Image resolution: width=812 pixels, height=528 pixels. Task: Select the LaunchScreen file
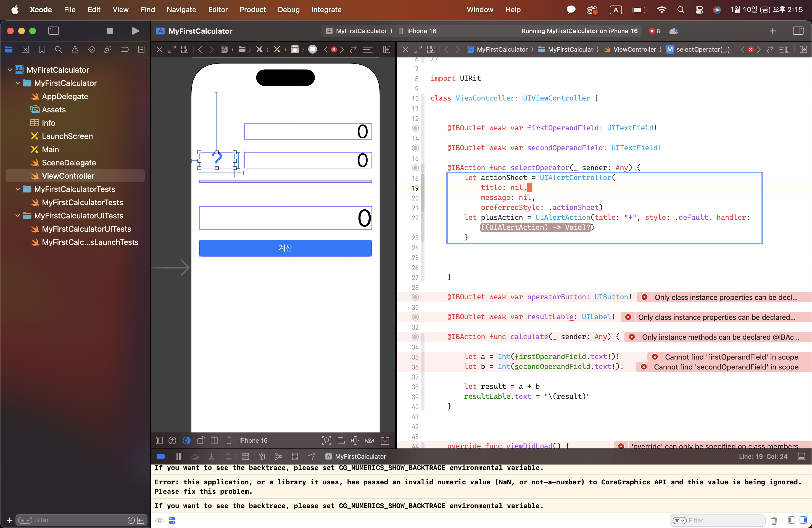tap(67, 136)
